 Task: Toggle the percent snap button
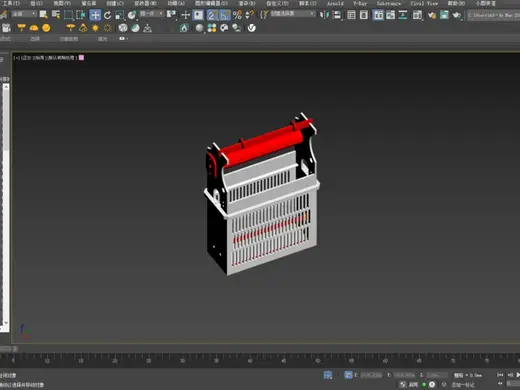click(237, 15)
